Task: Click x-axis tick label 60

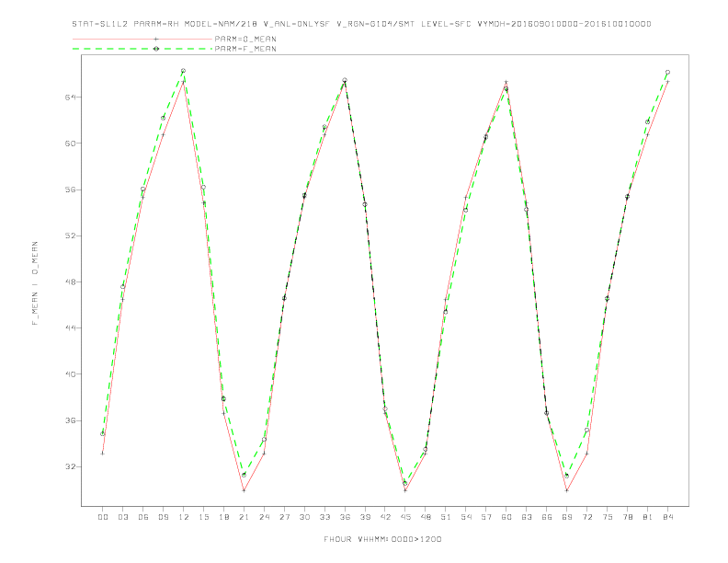Action: [506, 517]
